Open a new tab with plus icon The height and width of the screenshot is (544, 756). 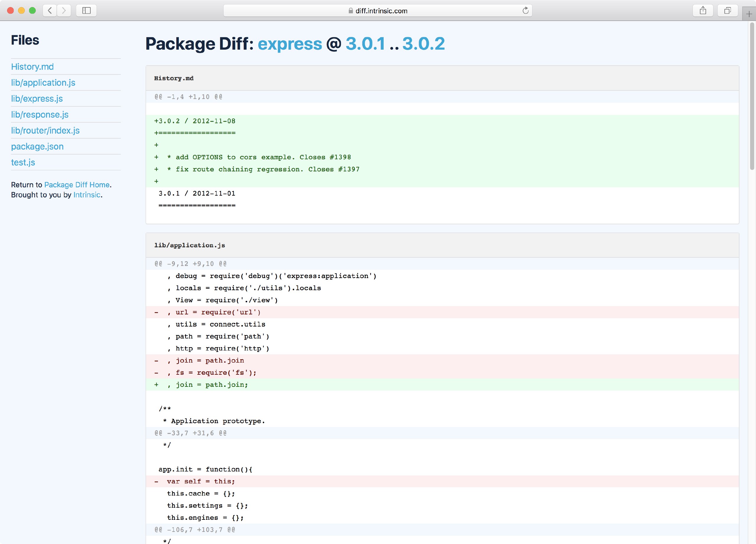click(x=749, y=14)
